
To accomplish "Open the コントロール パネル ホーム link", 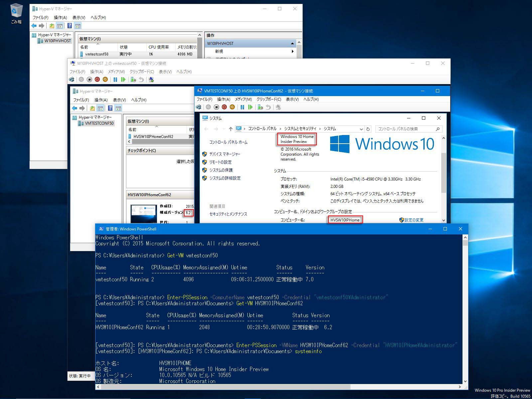I will pos(228,142).
